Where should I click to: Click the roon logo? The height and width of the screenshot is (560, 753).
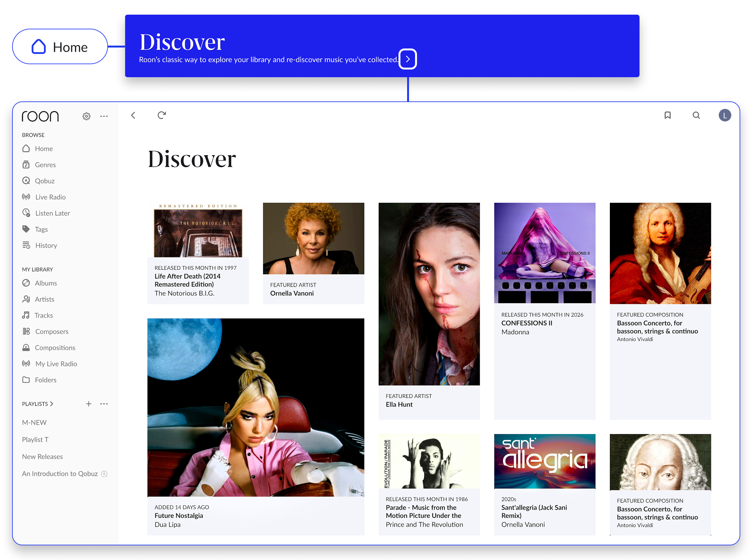click(x=40, y=116)
